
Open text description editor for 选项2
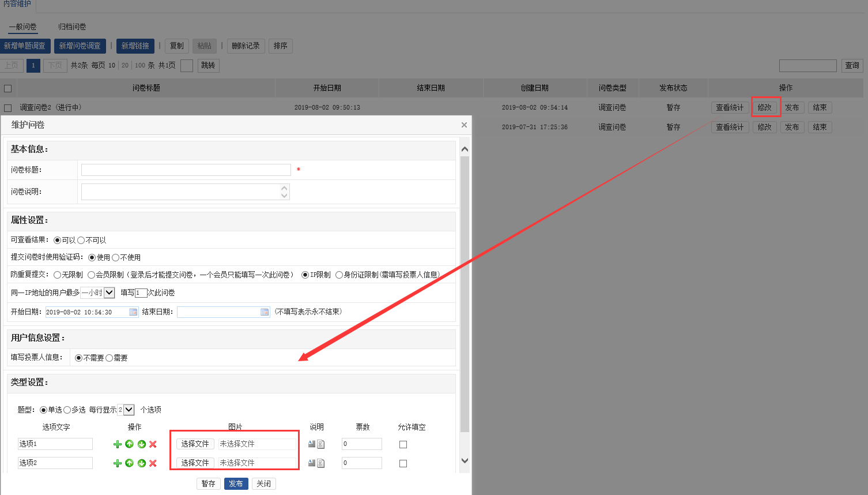tap(312, 463)
